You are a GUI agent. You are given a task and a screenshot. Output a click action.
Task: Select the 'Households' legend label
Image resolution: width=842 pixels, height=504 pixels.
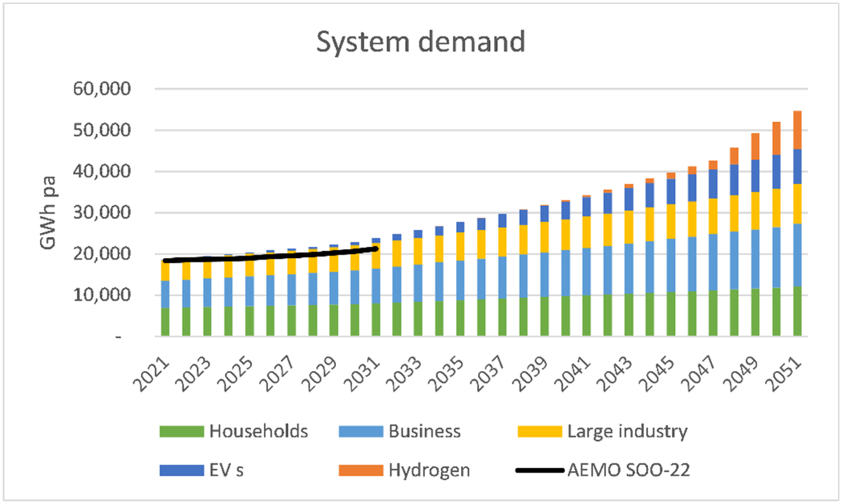click(x=258, y=431)
